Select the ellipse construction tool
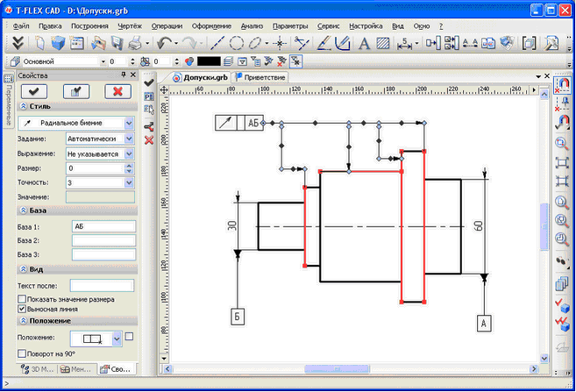Image resolution: width=576 pixels, height=392 pixels. point(255,43)
